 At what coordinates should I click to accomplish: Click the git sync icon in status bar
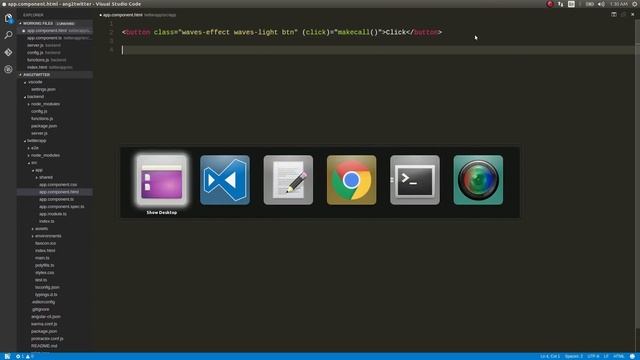tap(7, 356)
